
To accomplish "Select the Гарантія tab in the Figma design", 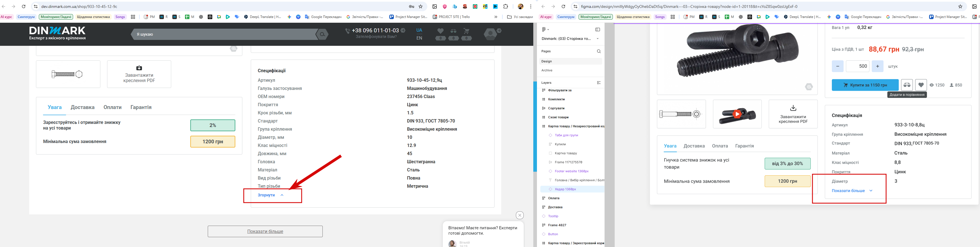I will click(x=744, y=146).
